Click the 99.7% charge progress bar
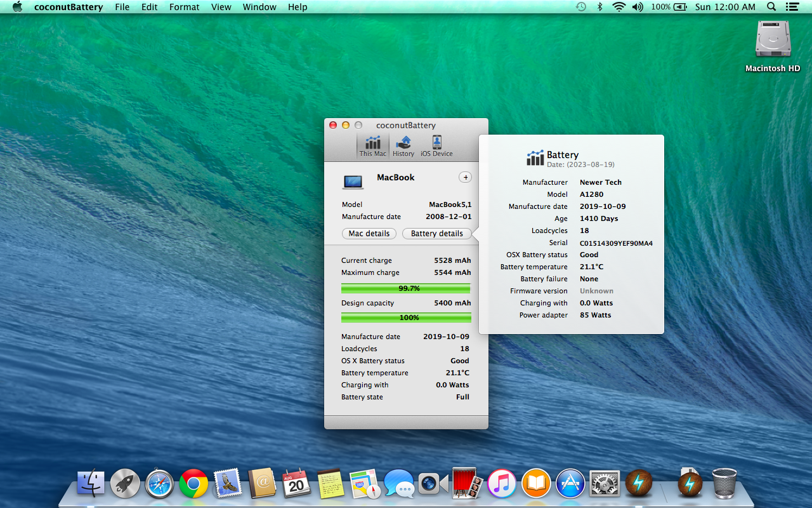The width and height of the screenshot is (812, 508). pyautogui.click(x=406, y=288)
